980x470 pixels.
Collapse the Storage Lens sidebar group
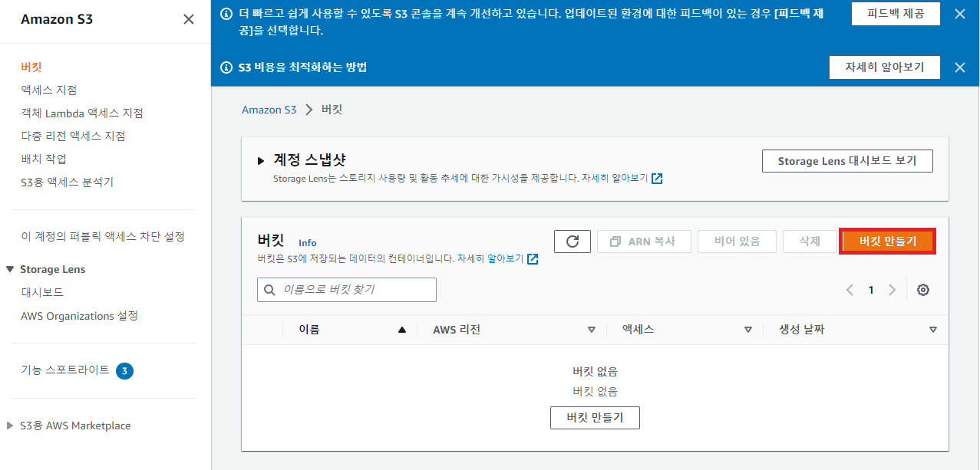10,269
